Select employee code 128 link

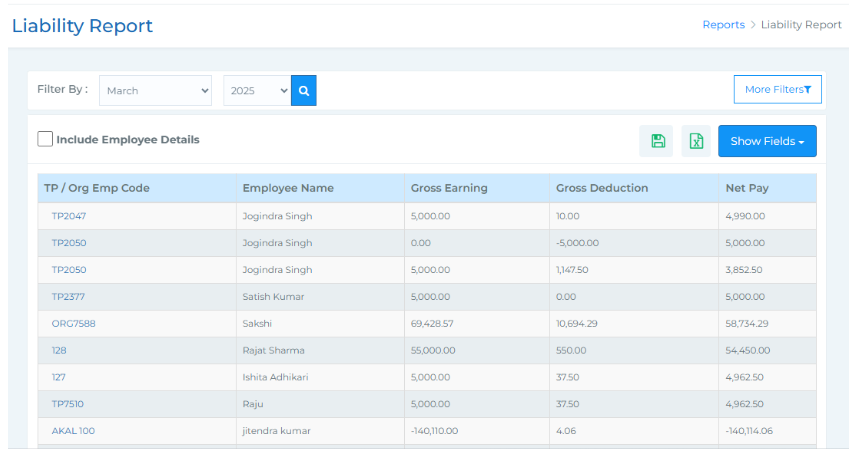point(59,351)
